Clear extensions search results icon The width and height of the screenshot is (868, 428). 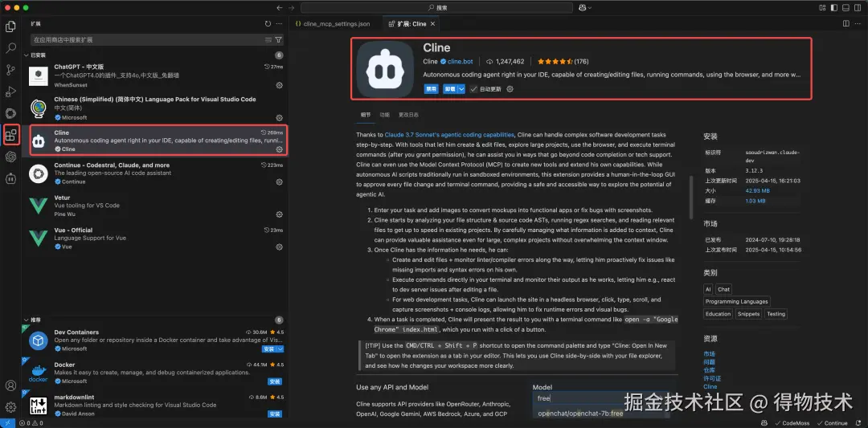pos(268,40)
